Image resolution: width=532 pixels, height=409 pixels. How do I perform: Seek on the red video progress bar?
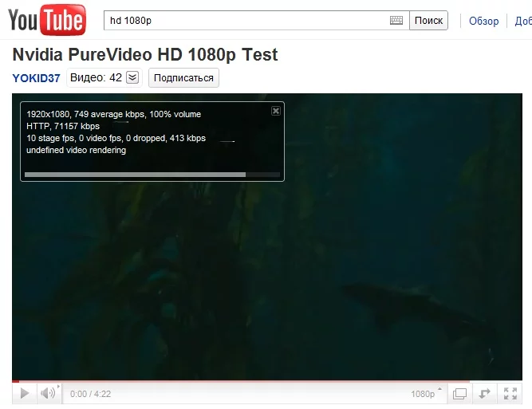pos(267,382)
